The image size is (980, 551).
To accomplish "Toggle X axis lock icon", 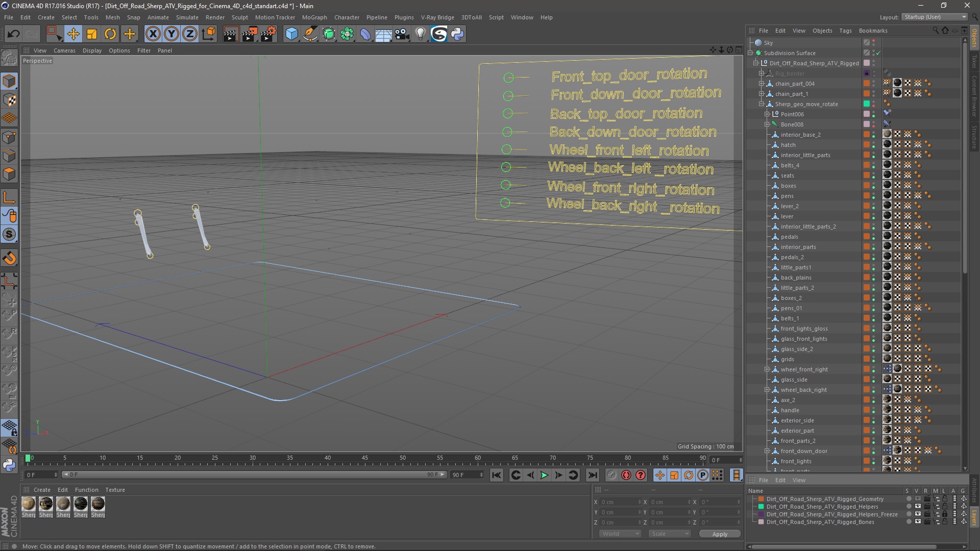I will pos(153,34).
